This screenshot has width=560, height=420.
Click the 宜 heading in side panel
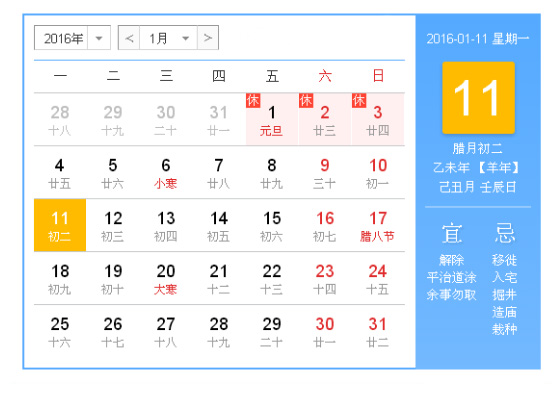452,234
